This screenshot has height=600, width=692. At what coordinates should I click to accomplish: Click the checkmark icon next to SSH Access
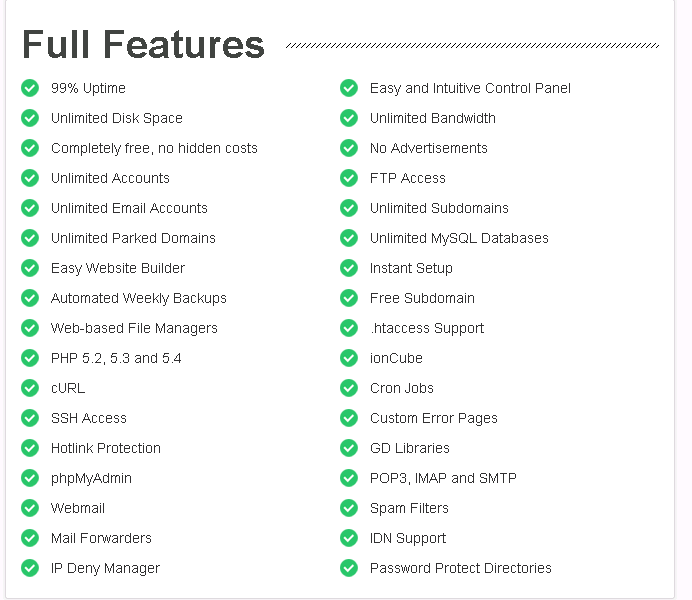(30, 418)
